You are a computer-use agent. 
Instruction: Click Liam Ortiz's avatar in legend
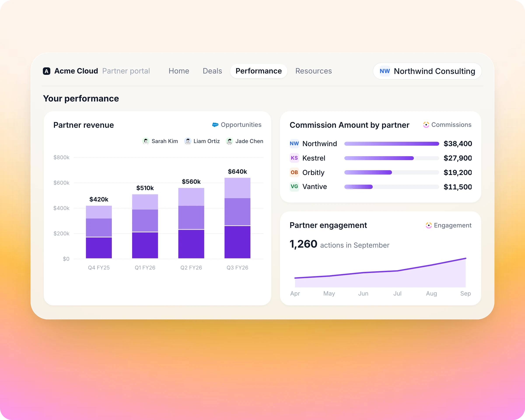(188, 141)
